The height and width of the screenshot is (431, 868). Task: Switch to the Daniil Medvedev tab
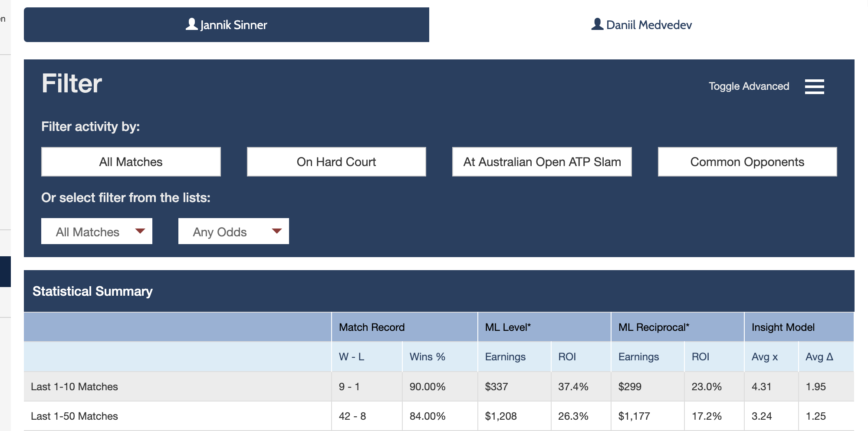click(x=642, y=25)
